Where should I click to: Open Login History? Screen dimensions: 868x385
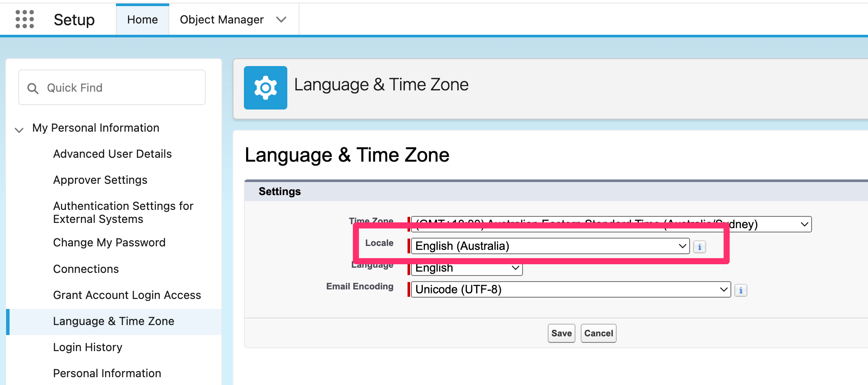(88, 347)
